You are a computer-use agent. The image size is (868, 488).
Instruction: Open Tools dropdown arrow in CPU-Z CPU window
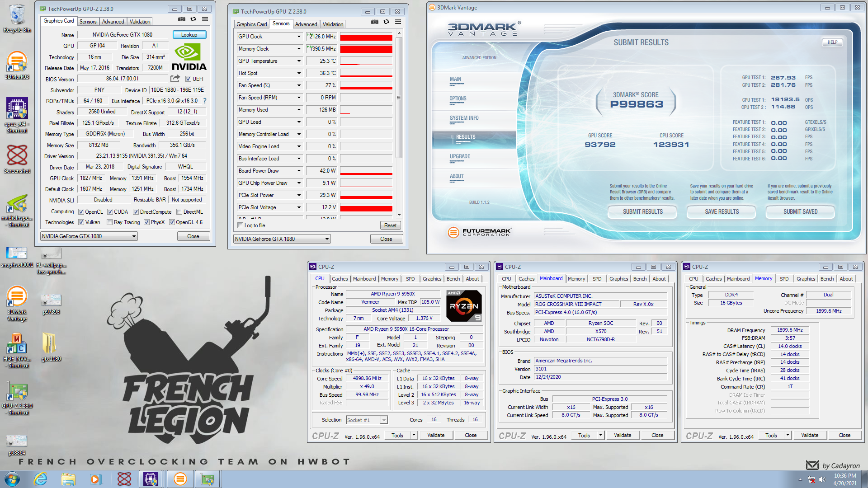coord(414,435)
